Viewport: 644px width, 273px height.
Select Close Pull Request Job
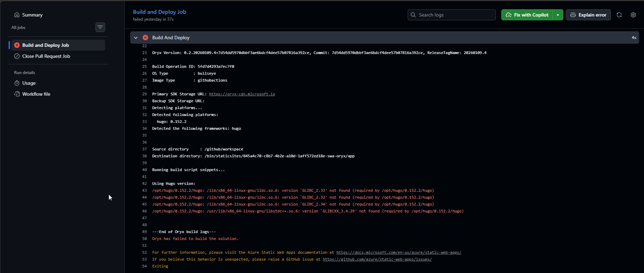click(58, 56)
